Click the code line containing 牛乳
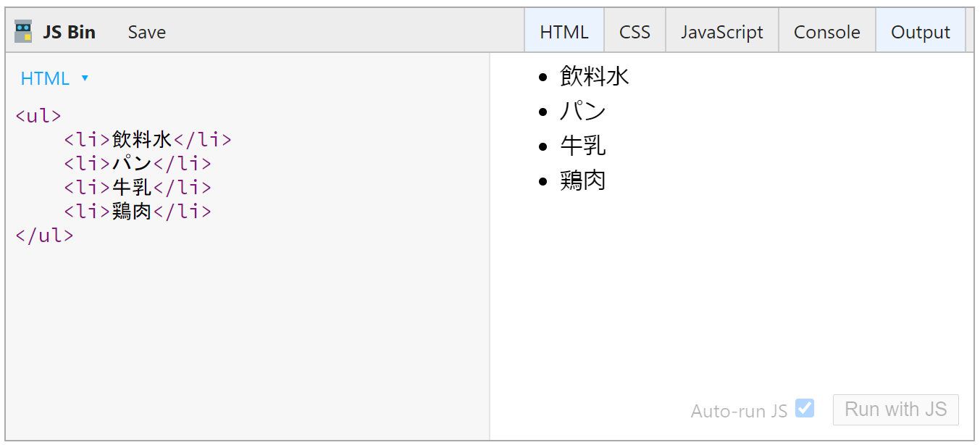Viewport: 980px width, 445px height. tap(137, 188)
